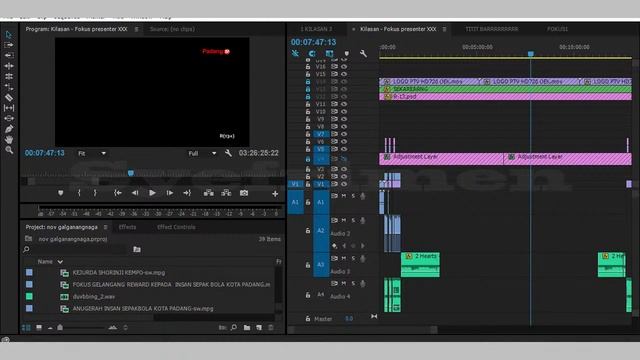Click the Program monitor playhead marker
The image size is (640, 360).
tap(131, 173)
